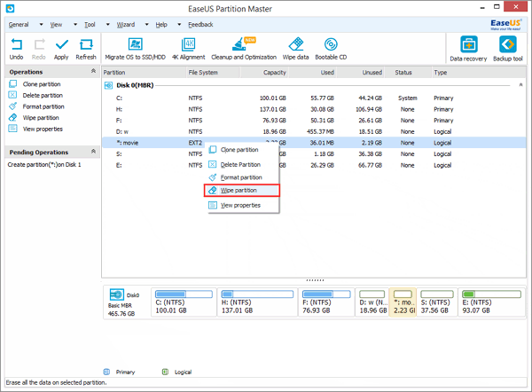
Task: Select the F: partition row
Action: [314, 121]
